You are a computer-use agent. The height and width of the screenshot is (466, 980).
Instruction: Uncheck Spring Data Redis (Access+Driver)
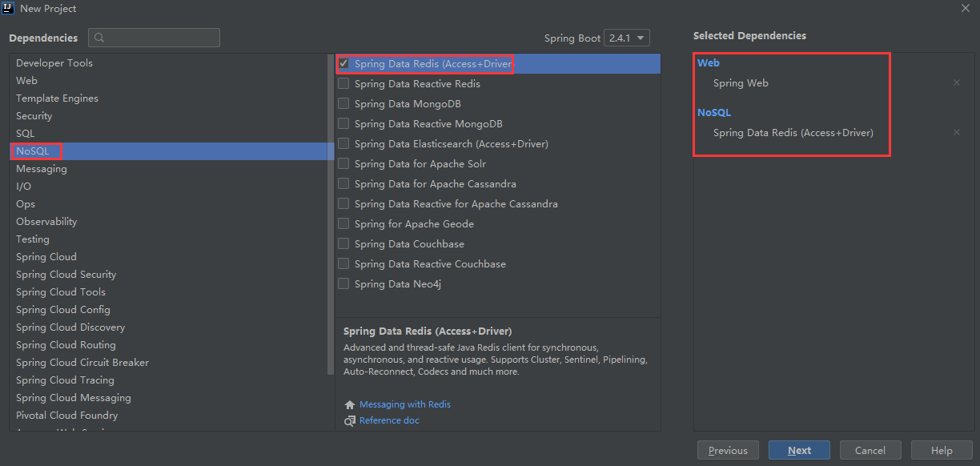tap(343, 63)
